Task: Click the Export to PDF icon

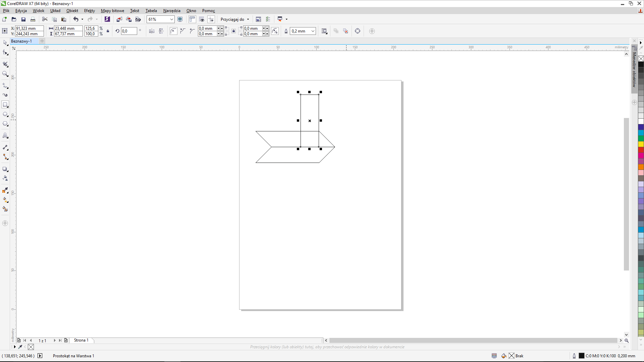Action: [x=138, y=19]
